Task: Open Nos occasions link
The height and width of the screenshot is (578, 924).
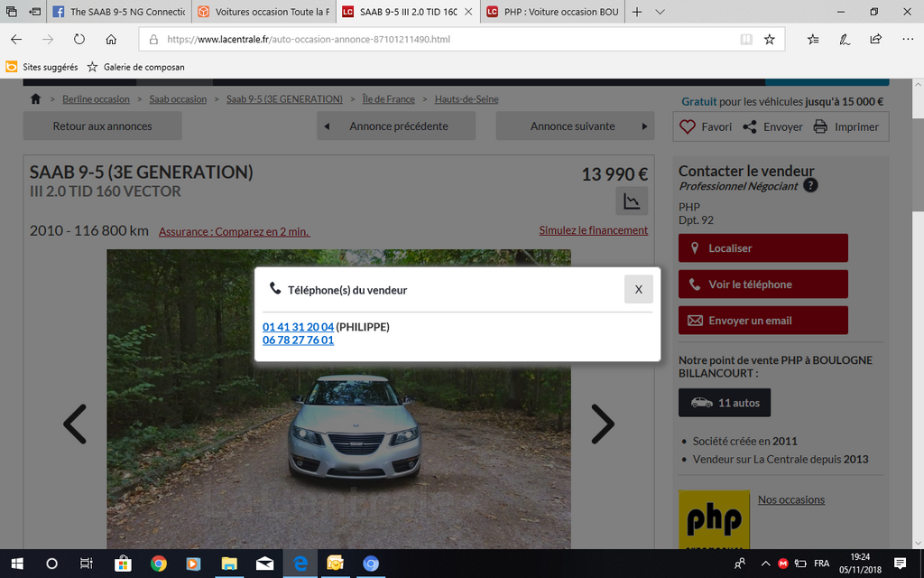Action: point(791,499)
